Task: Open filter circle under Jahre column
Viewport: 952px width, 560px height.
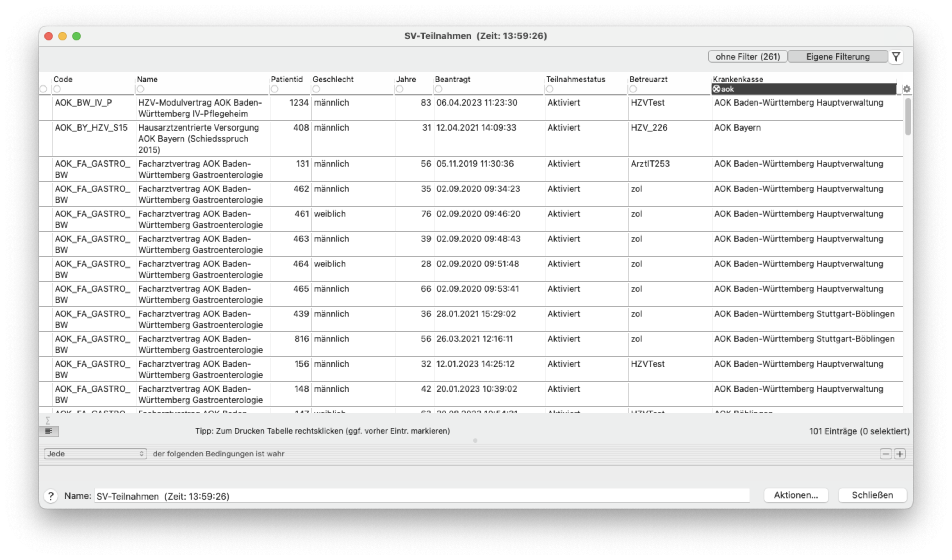Action: tap(400, 89)
